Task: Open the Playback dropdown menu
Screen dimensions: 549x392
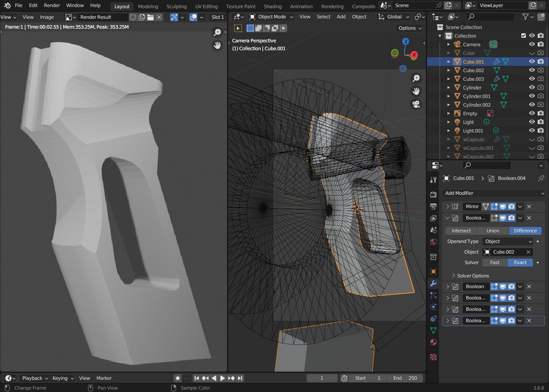Action: [x=35, y=378]
